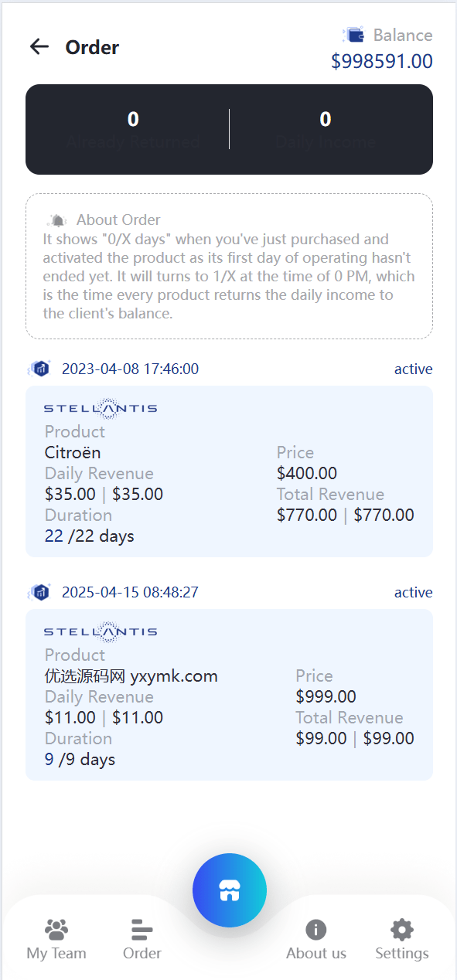Screen dimensions: 457x980
Task: Tap the active status of 2023 order
Action: 414,369
